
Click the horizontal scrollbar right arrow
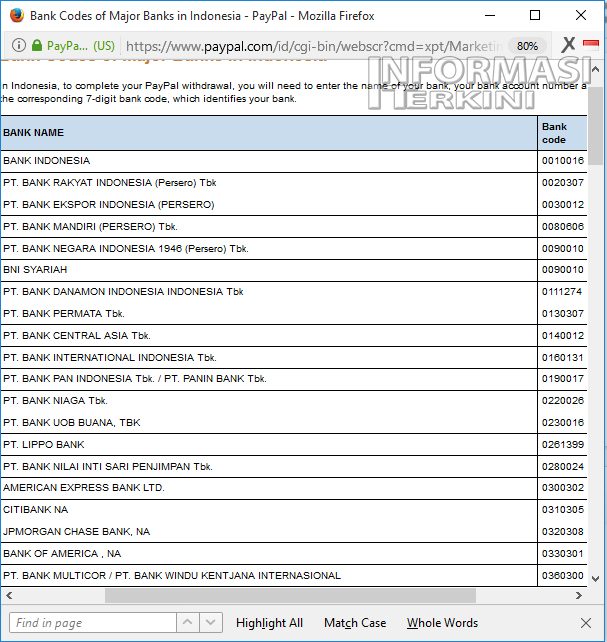[x=579, y=595]
